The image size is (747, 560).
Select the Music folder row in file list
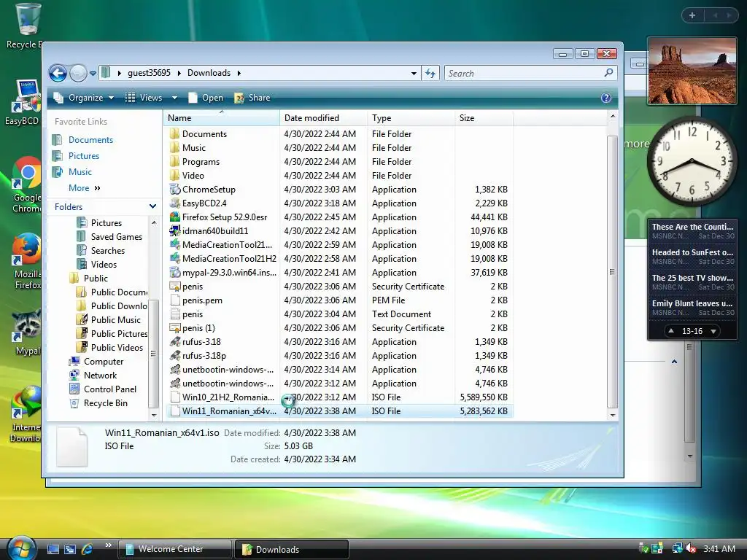(x=338, y=147)
